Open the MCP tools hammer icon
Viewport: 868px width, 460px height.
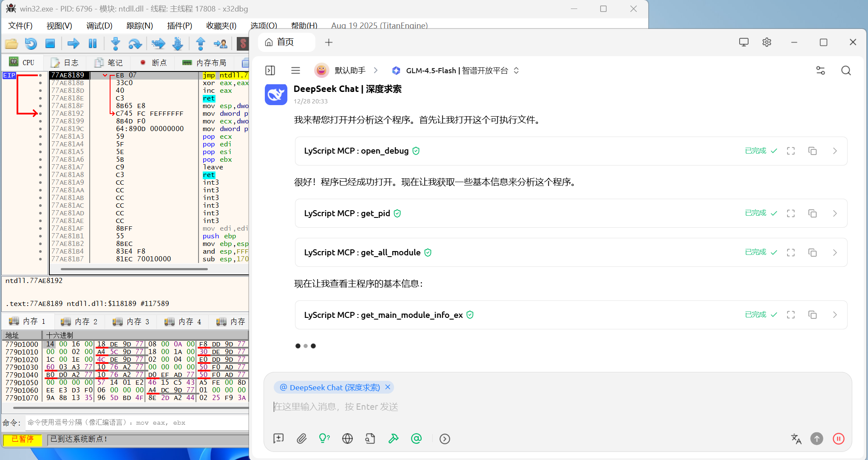point(393,439)
